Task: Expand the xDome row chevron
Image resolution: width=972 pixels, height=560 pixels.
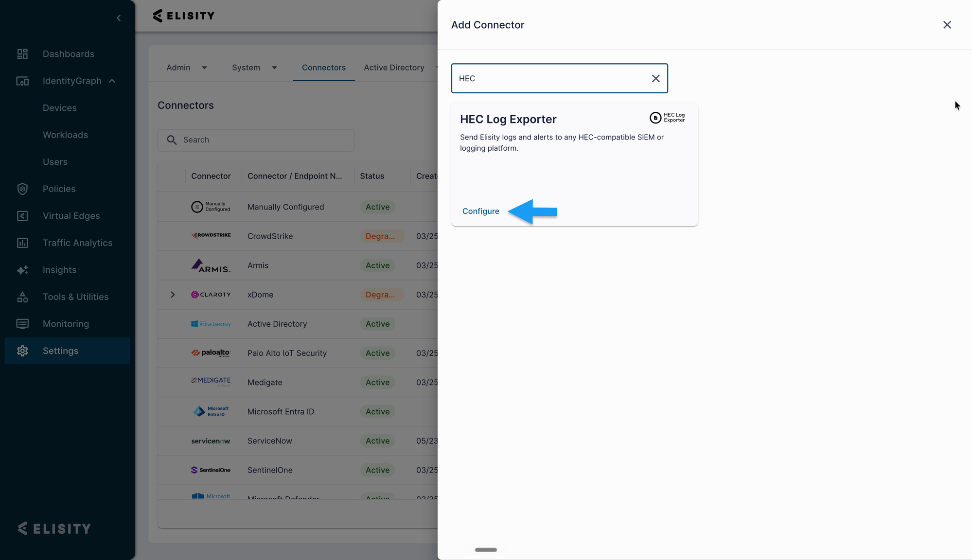Action: click(173, 295)
